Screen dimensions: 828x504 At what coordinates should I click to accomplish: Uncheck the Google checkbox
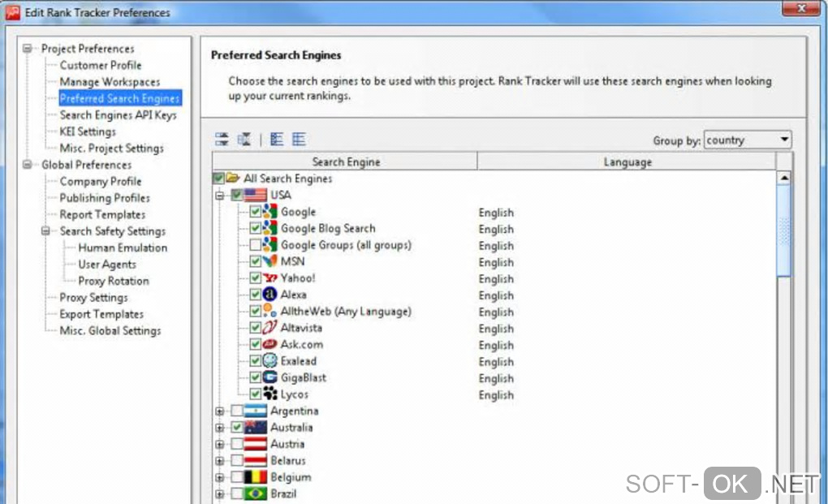[255, 212]
